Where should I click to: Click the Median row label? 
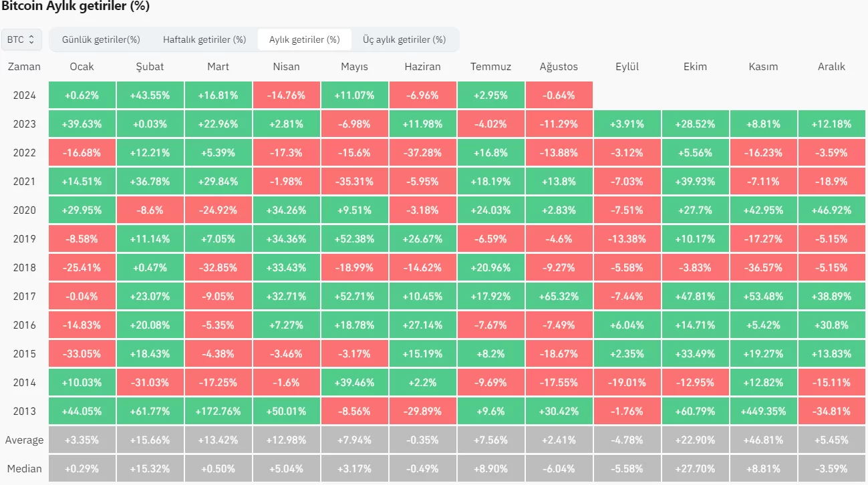24,469
